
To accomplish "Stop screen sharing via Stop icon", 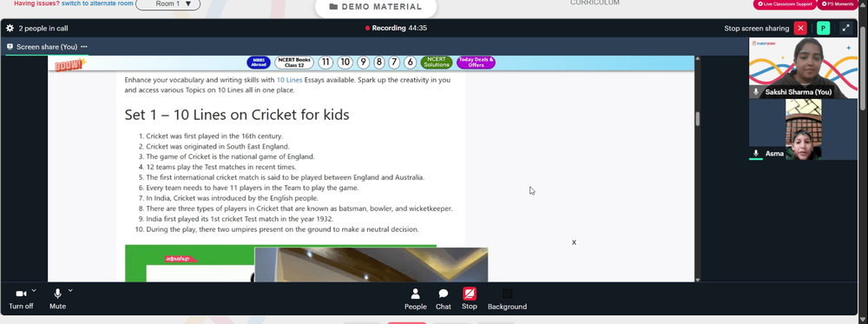I will pyautogui.click(x=469, y=299).
